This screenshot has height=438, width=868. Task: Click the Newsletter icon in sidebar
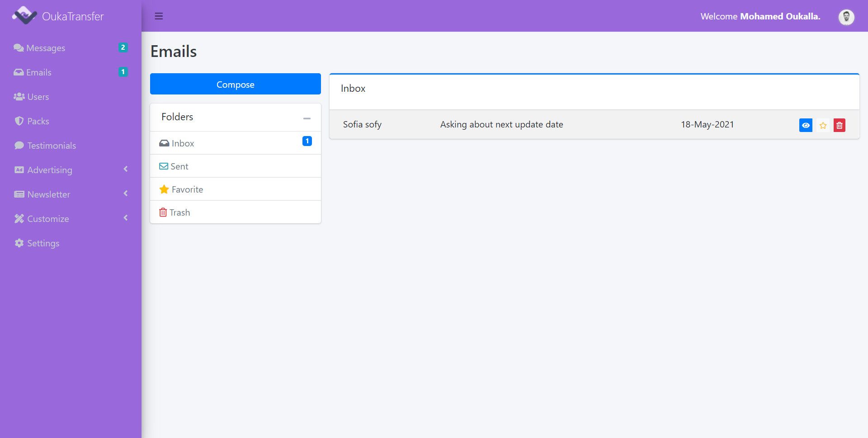[x=19, y=194]
